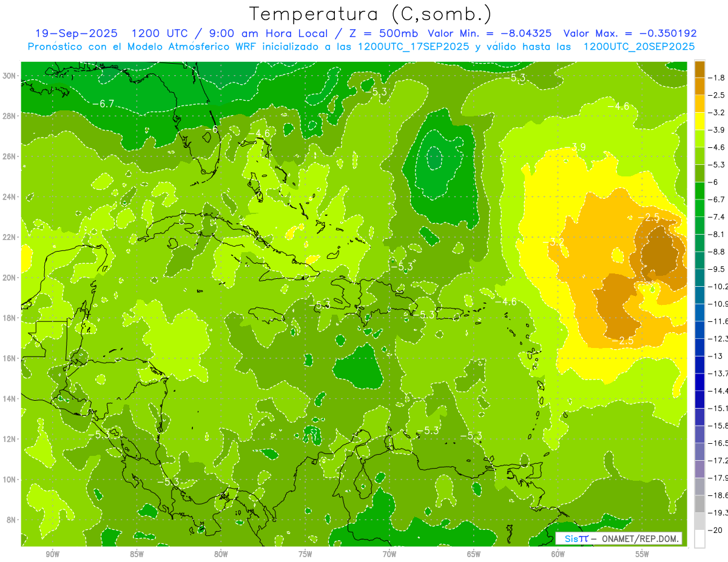Screen dimensions: 728x562
Task: Click the 55W longitude axis label
Action: click(x=642, y=554)
